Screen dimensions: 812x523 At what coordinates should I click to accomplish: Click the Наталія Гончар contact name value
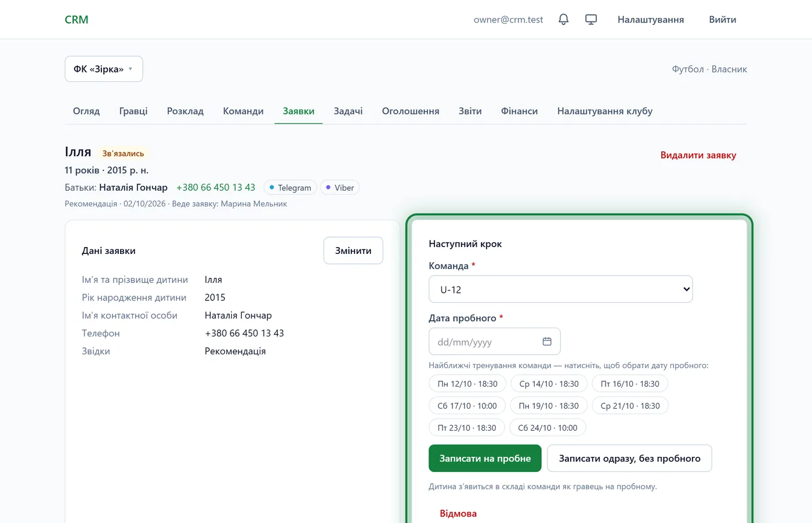click(x=238, y=315)
